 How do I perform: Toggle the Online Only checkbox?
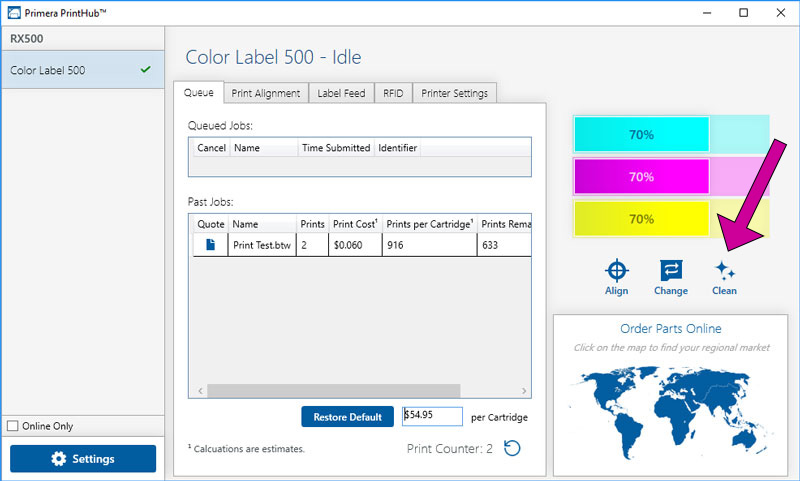pos(13,425)
